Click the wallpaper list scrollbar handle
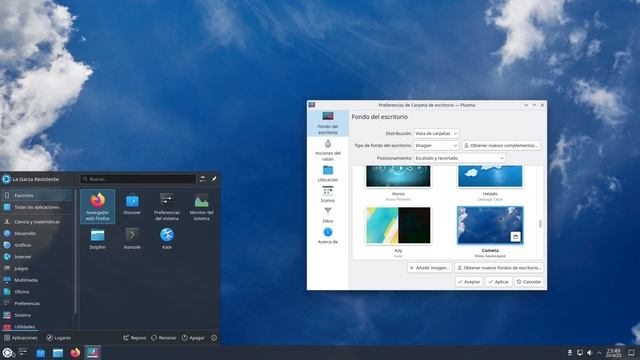The image size is (640, 360). (x=540, y=224)
